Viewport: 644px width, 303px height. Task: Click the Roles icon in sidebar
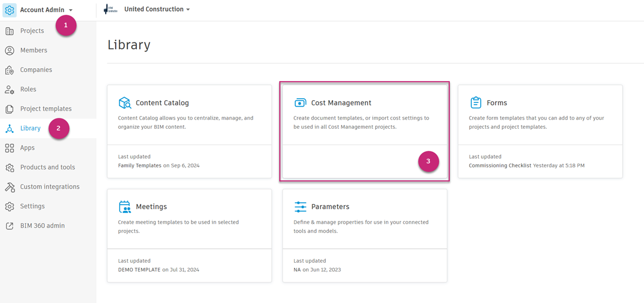click(x=10, y=90)
